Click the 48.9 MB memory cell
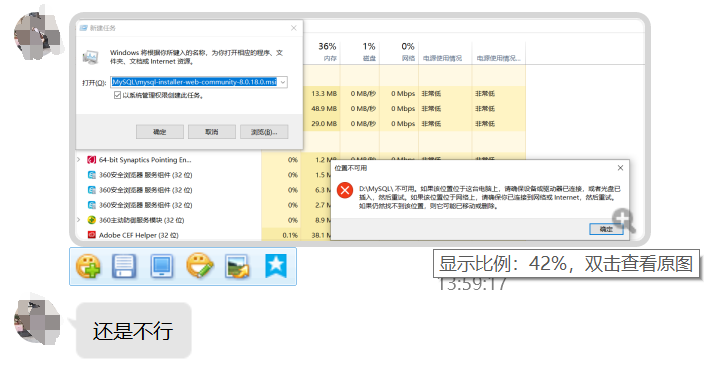 click(x=324, y=109)
